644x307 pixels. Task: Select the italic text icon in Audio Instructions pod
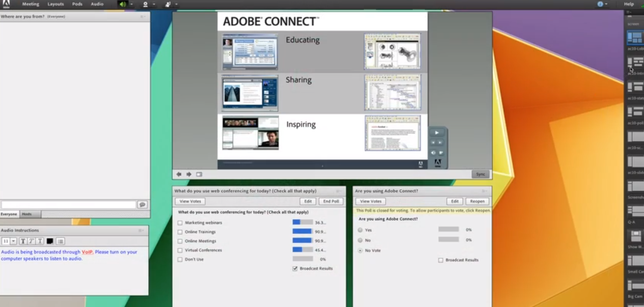[x=32, y=241]
